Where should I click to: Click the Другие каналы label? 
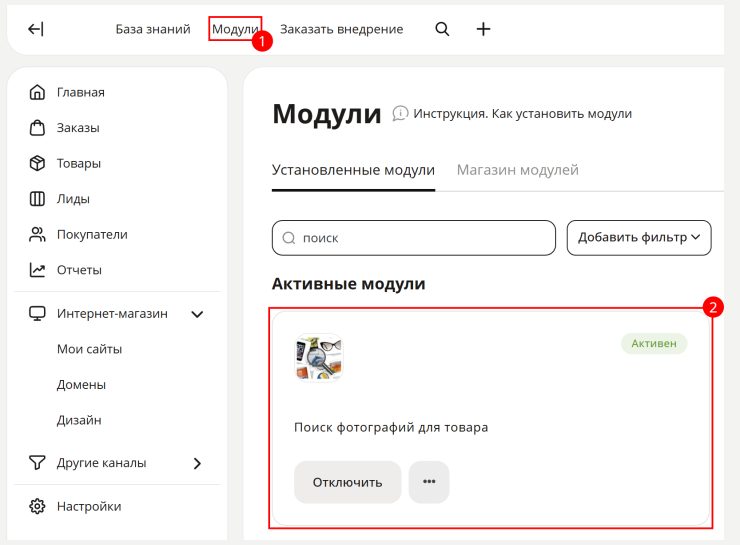pos(101,463)
